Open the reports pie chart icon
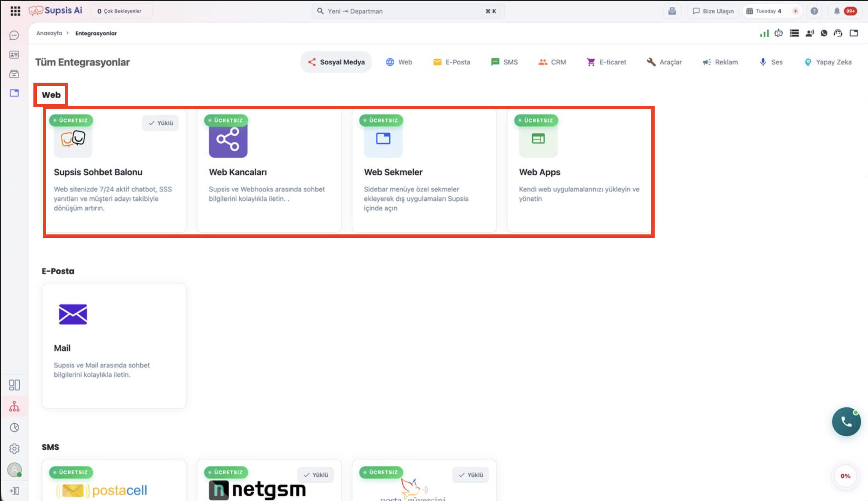This screenshot has width=868, height=501. 14,427
